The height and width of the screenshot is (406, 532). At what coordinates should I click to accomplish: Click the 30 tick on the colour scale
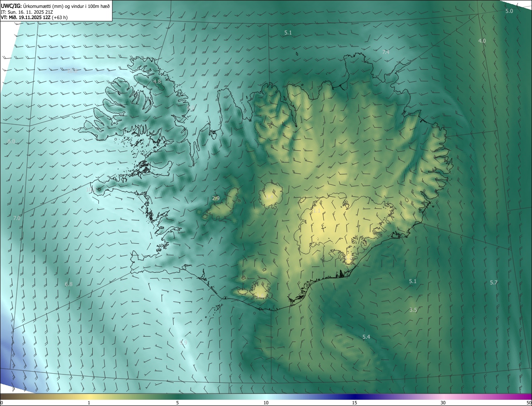(443, 403)
